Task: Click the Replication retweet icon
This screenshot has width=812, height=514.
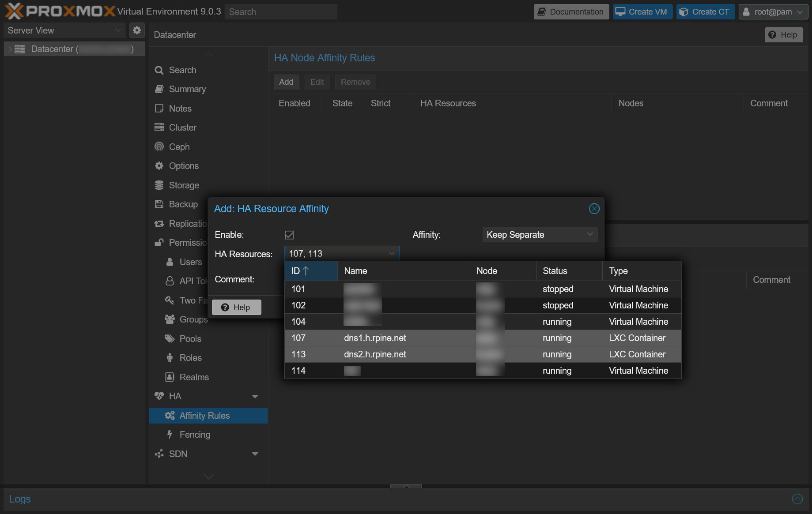Action: pyautogui.click(x=159, y=224)
